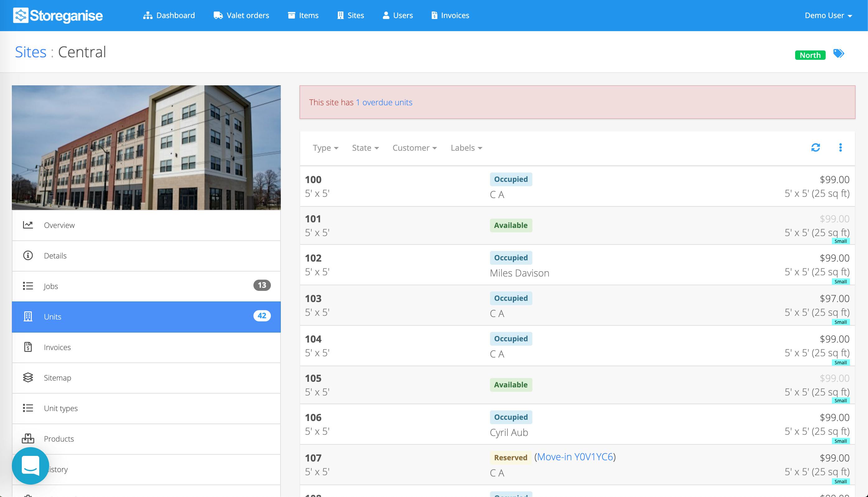Screen dimensions: 868x497
Task: Open the chat support bubble
Action: 31,466
